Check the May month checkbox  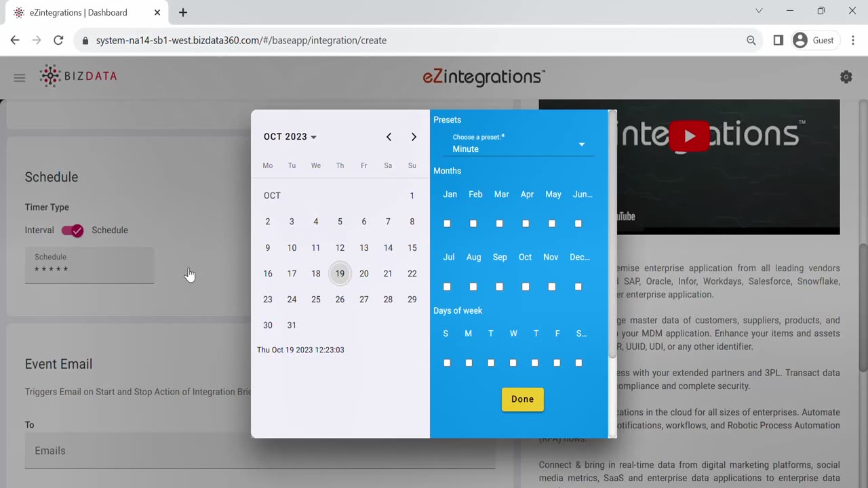point(552,224)
